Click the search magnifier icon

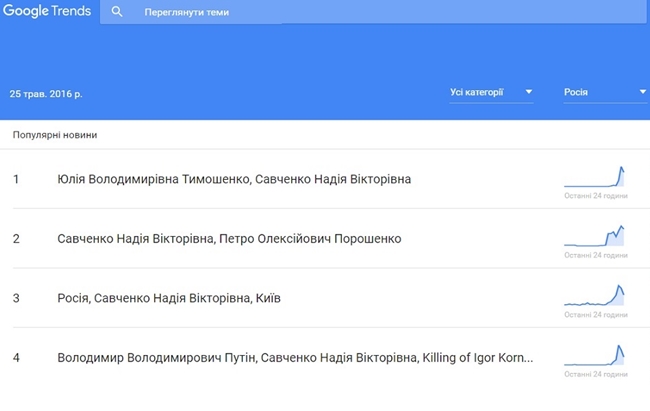point(117,12)
